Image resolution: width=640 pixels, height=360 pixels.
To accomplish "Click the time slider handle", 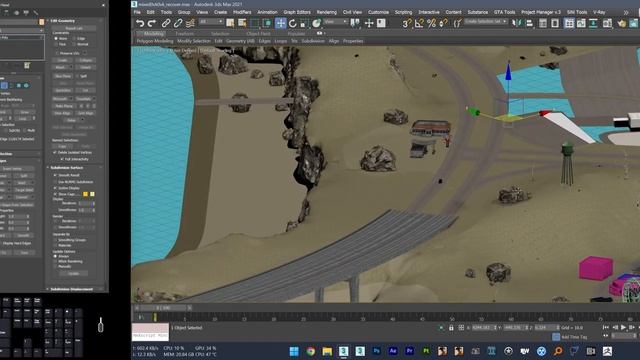I will point(162,308).
